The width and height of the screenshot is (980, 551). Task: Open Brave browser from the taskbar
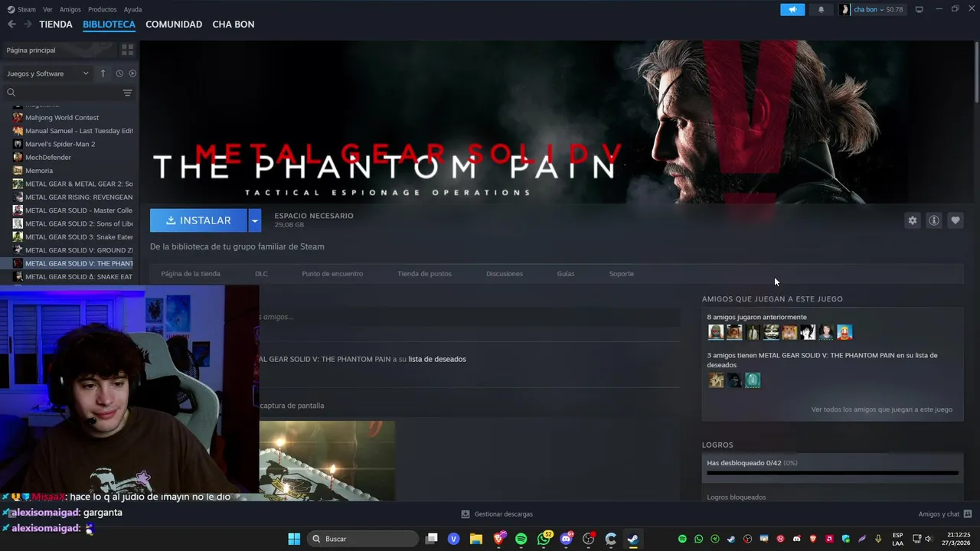[498, 539]
